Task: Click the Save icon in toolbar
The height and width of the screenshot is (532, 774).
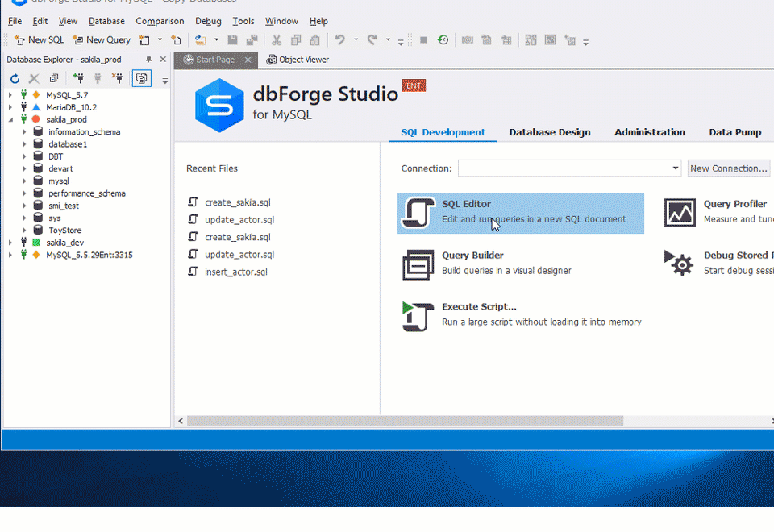Action: 232,40
